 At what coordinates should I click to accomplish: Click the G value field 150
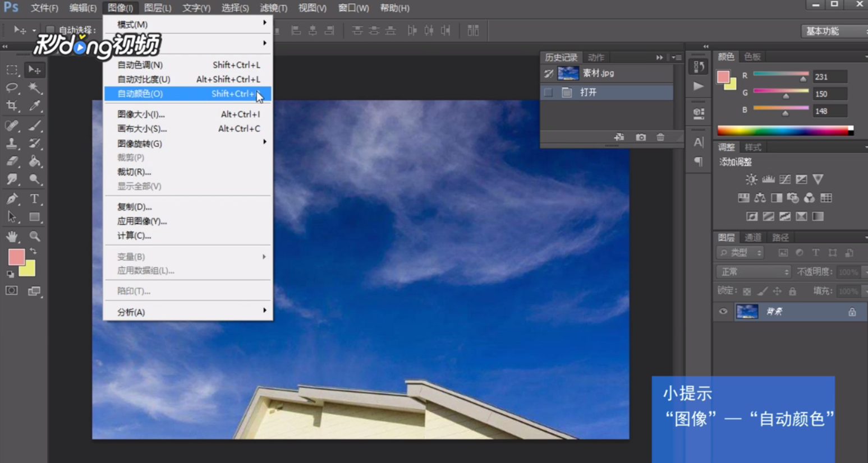coord(829,94)
